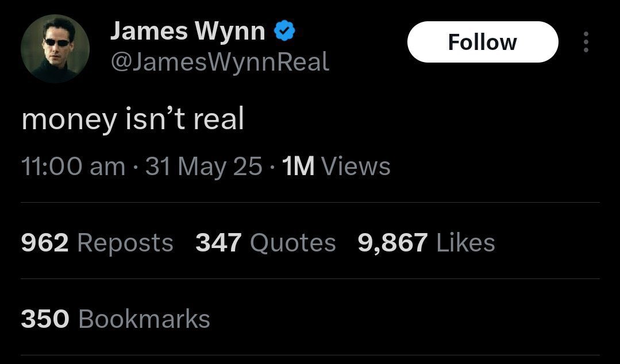Open the three-dot more options menu
Image resolution: width=620 pixels, height=364 pixels.
(587, 41)
